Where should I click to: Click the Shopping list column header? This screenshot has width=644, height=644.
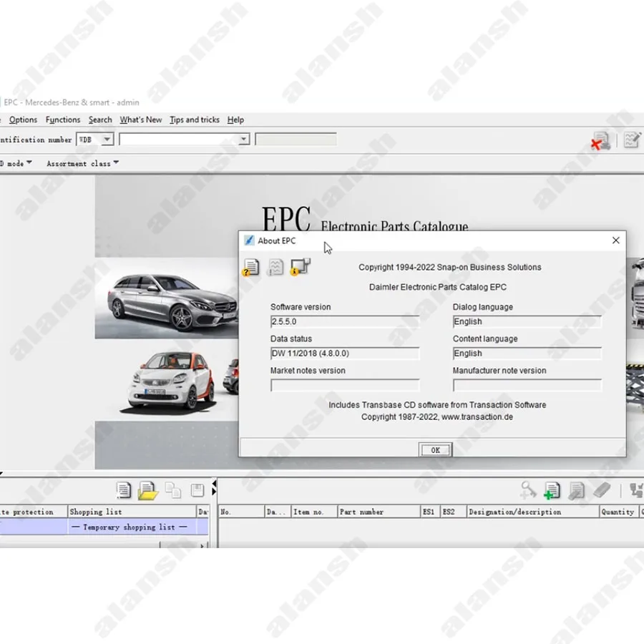coord(132,512)
